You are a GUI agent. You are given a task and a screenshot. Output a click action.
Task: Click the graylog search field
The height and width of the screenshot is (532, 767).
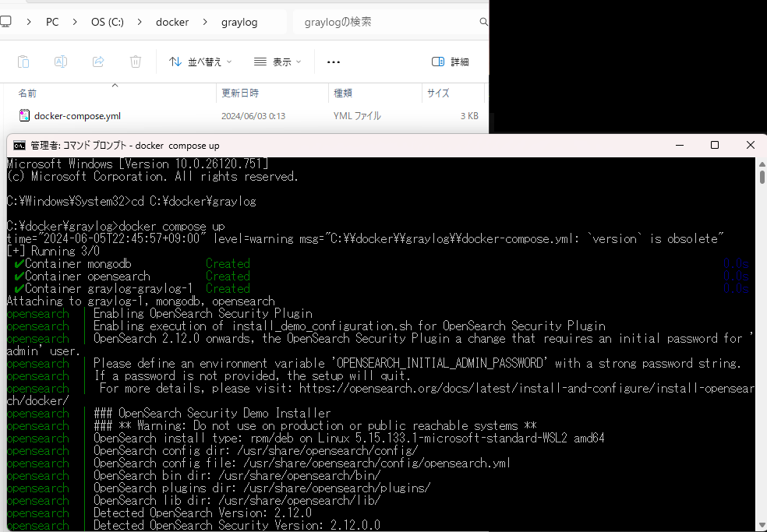391,22
